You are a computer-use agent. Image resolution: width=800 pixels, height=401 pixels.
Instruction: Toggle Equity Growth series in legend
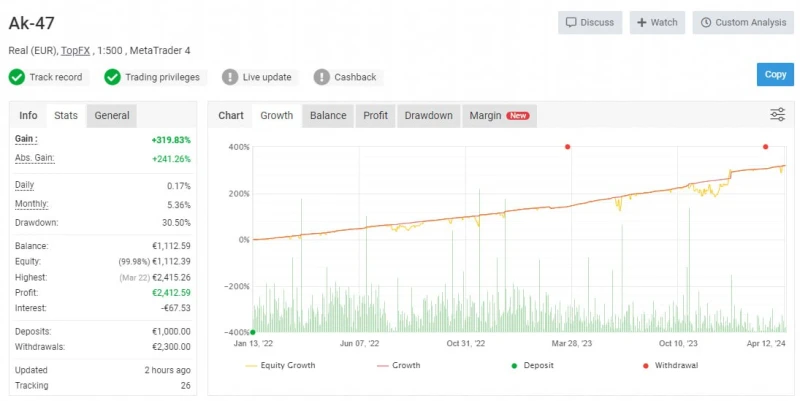coord(280,365)
